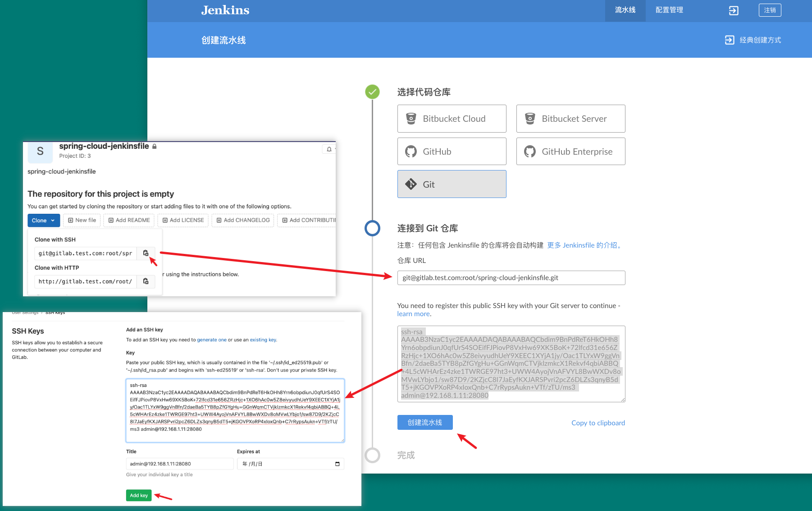The width and height of the screenshot is (812, 511).
Task: Select Bitbucket Cloud repository option
Action: coord(452,119)
